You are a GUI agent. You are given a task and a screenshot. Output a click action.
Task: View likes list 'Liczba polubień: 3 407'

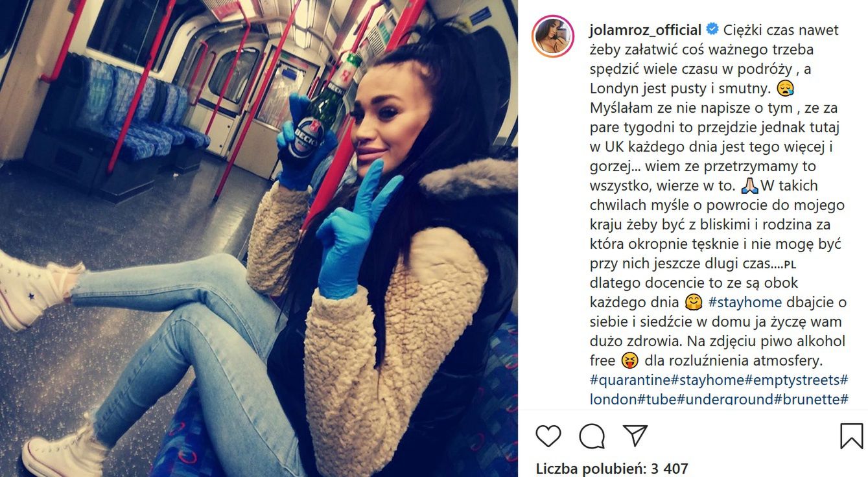[611, 469]
